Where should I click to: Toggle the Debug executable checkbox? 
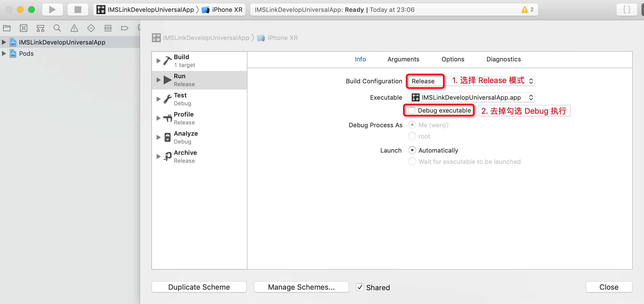[412, 110]
